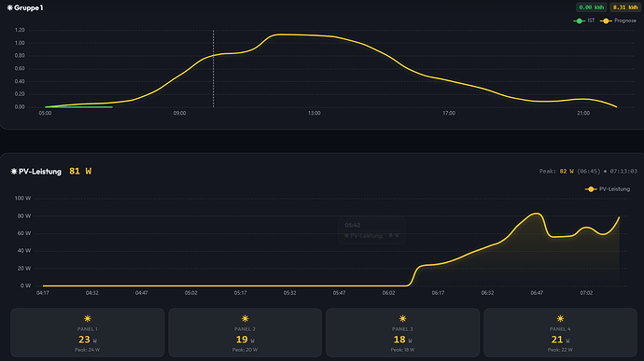This screenshot has width=644, height=361.
Task: Select the Gruppe 1 title
Action: tap(28, 7)
